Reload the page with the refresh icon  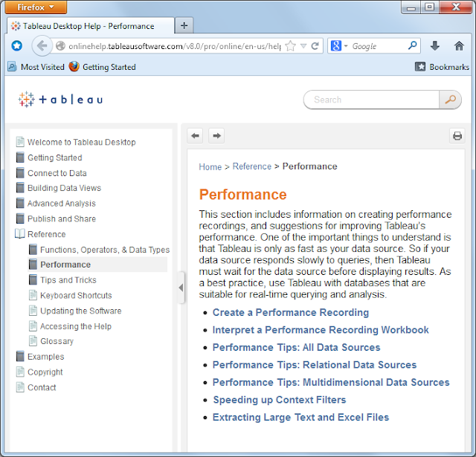pyautogui.click(x=315, y=46)
